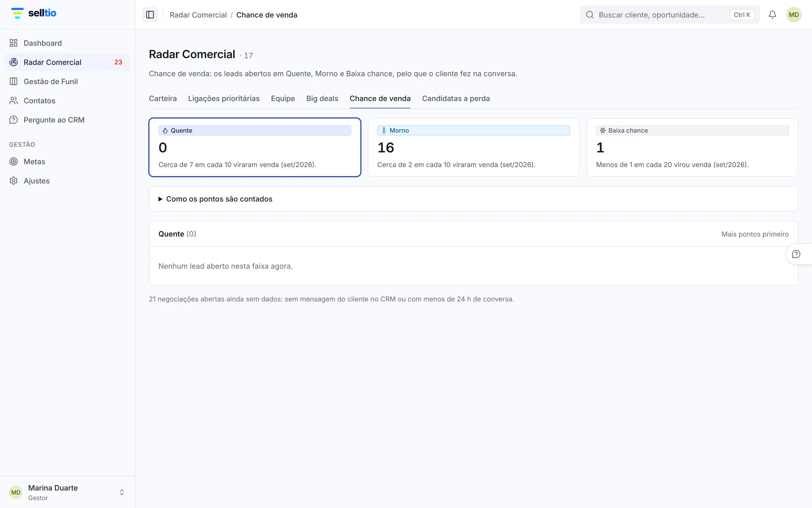This screenshot has height=508, width=812.
Task: Open the Equipe tab
Action: 283,98
